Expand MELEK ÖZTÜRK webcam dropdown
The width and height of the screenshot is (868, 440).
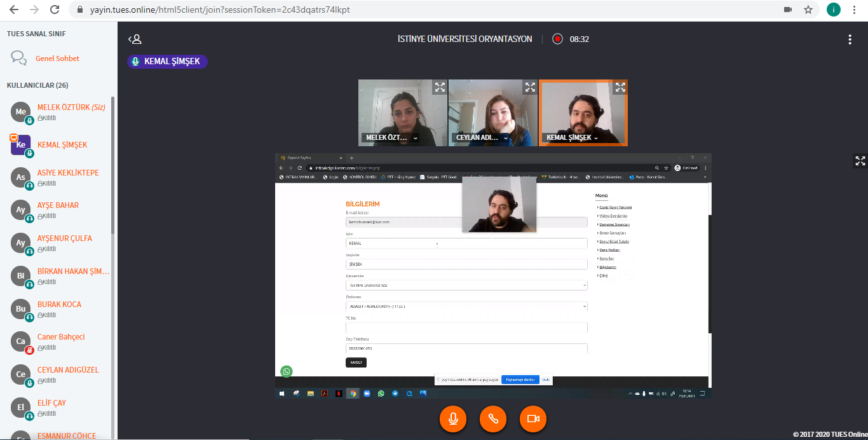[416, 138]
